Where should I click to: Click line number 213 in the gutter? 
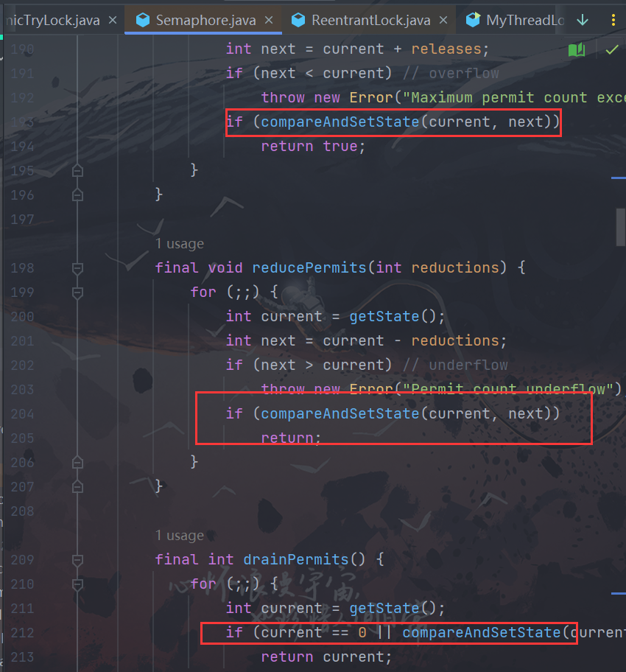(22, 657)
